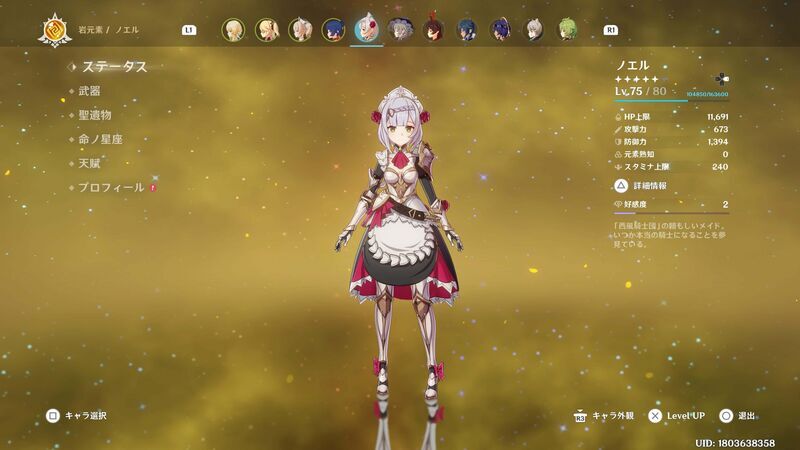Click the 104850/163600 EXP value
The width and height of the screenshot is (800, 450).
click(707, 94)
